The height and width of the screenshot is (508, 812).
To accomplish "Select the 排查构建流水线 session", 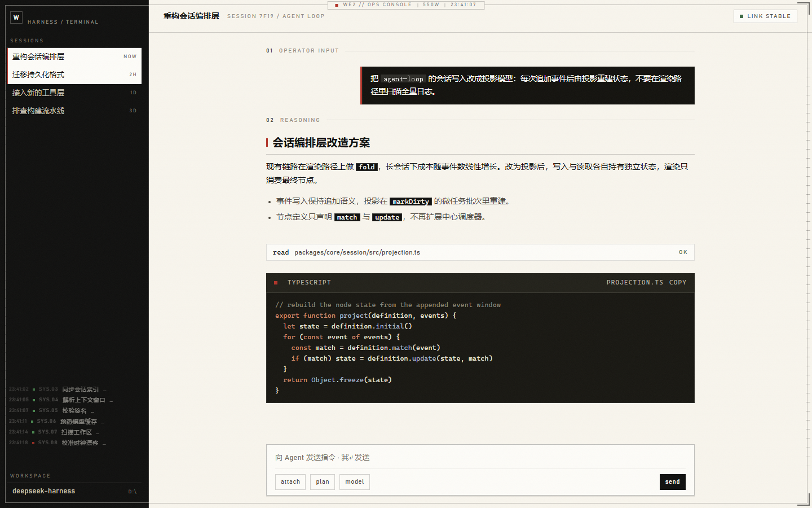I will pyautogui.click(x=74, y=111).
